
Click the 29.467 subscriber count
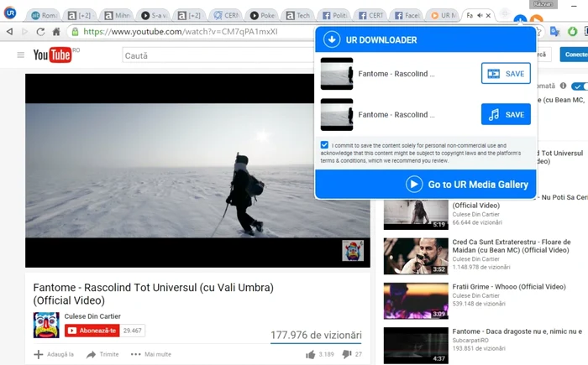[133, 331]
